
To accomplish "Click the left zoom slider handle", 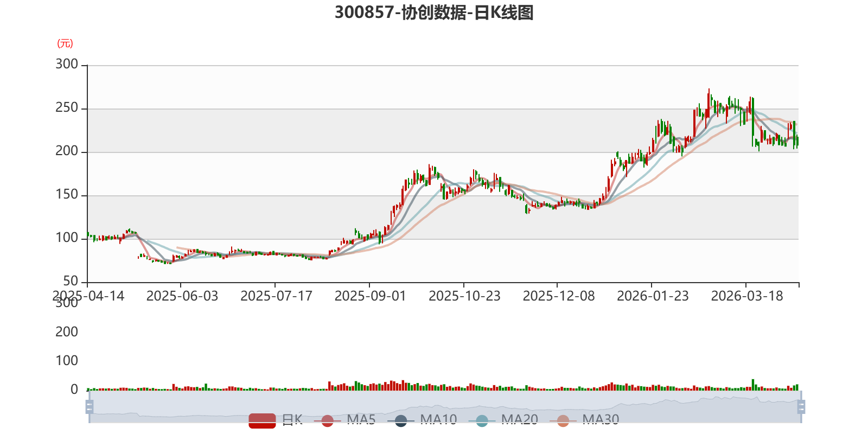I will click(x=90, y=406).
